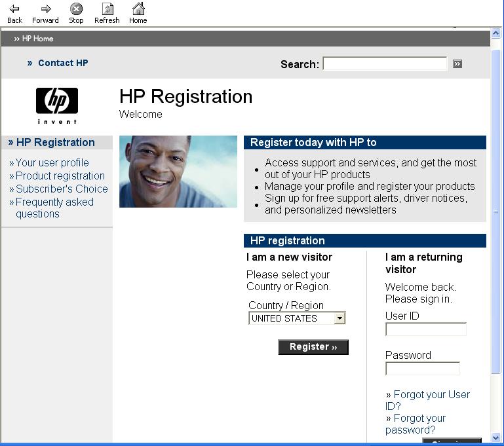Click 'I am a new visitor' heading
504x446 pixels.
289,257
